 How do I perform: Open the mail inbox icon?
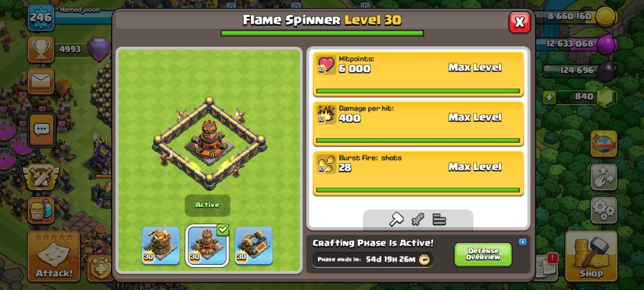(41, 81)
